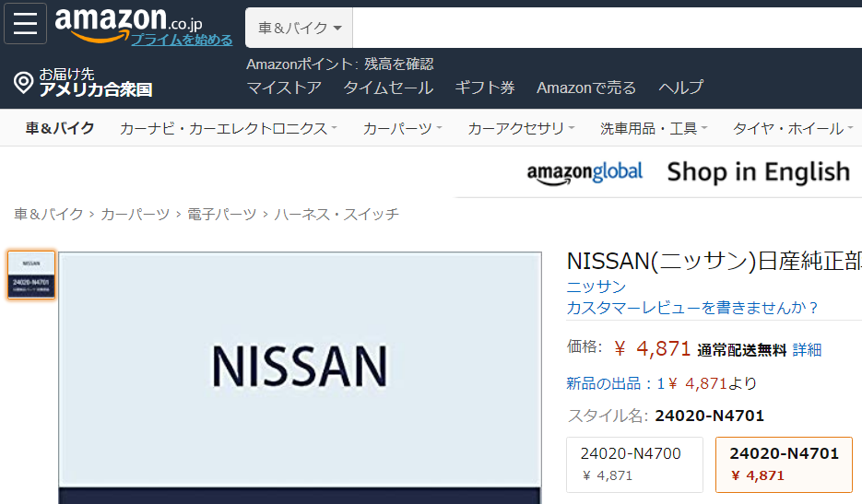
Task: Click the Amazon.co.jp logo
Action: point(129,24)
